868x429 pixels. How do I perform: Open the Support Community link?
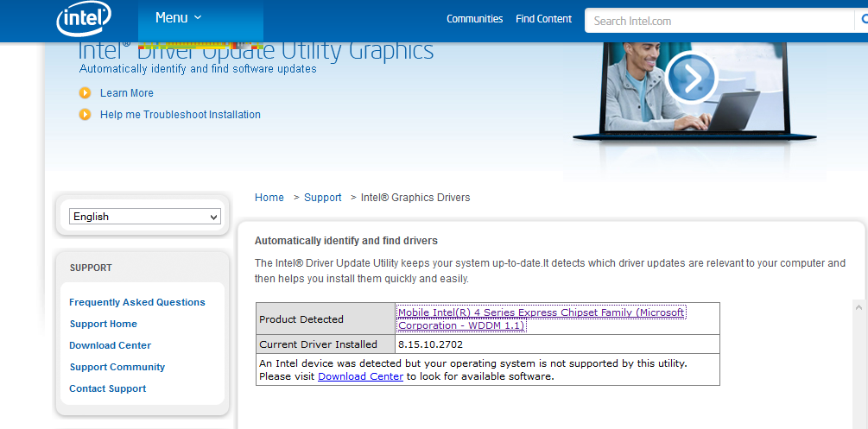click(x=117, y=367)
